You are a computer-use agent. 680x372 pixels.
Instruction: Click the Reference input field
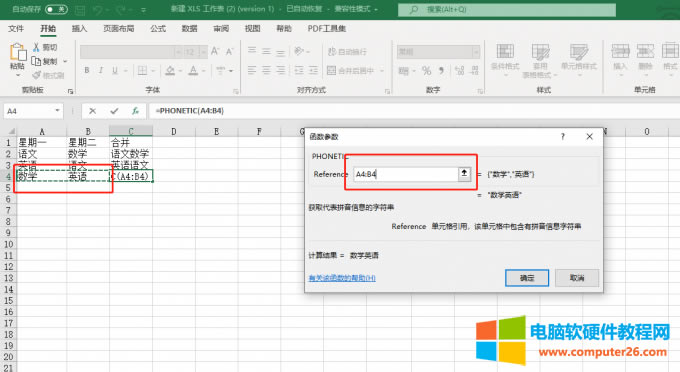point(405,174)
